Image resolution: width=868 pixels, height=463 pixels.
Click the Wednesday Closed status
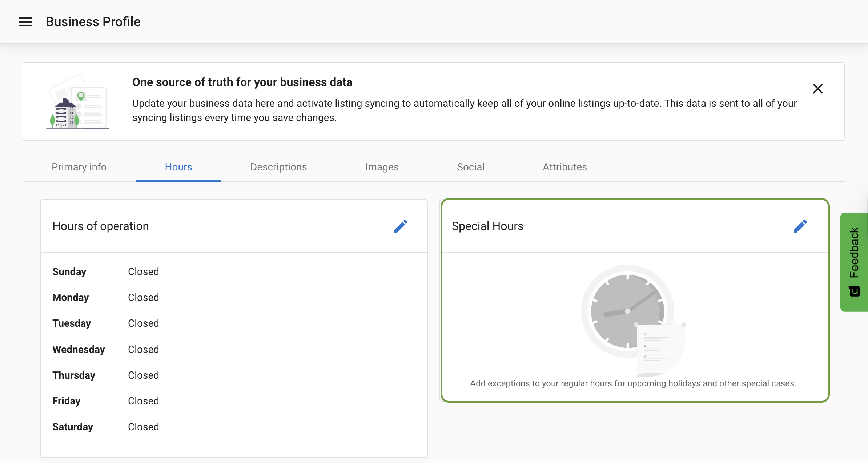click(143, 349)
